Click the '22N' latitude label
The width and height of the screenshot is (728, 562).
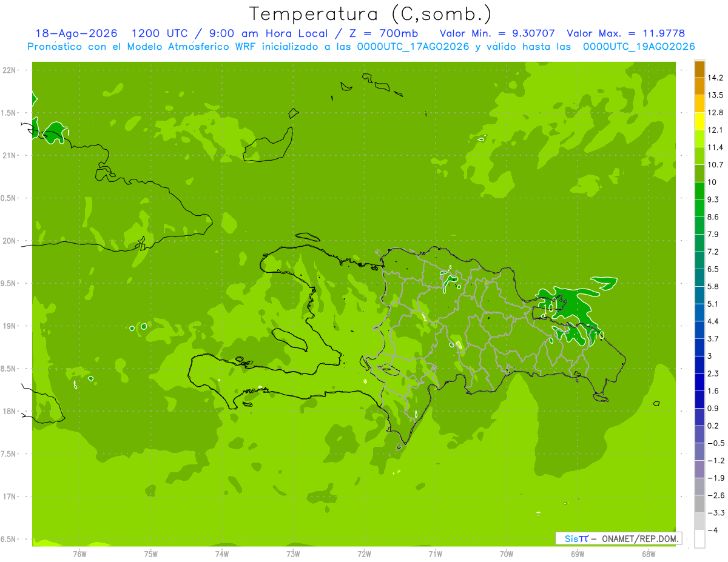(9, 70)
